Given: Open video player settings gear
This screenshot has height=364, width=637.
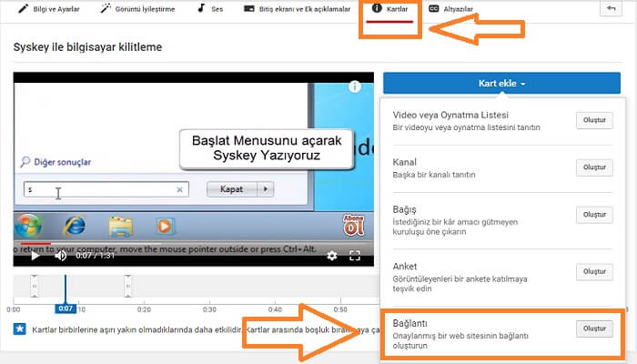Looking at the screenshot, I should 332,256.
